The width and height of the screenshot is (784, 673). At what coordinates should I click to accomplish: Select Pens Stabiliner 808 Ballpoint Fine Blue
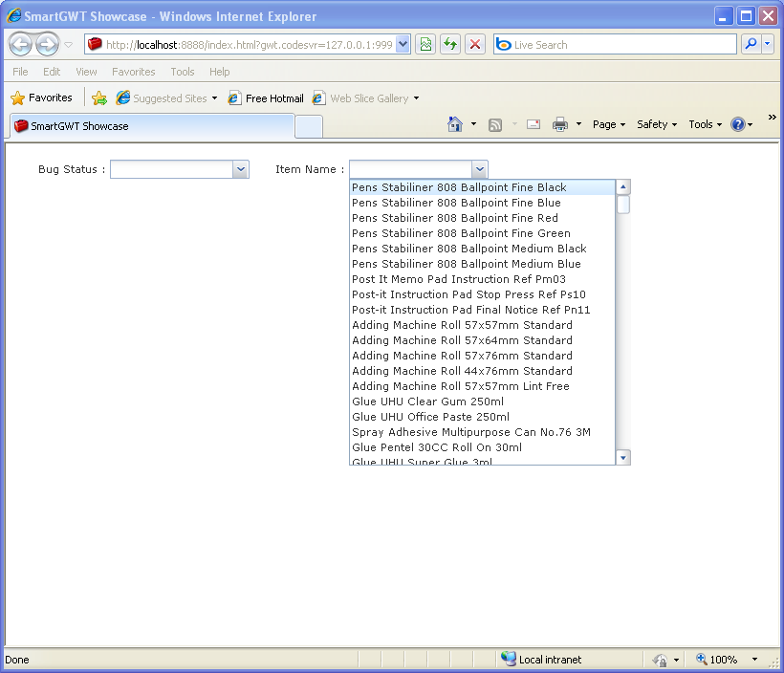click(482, 203)
